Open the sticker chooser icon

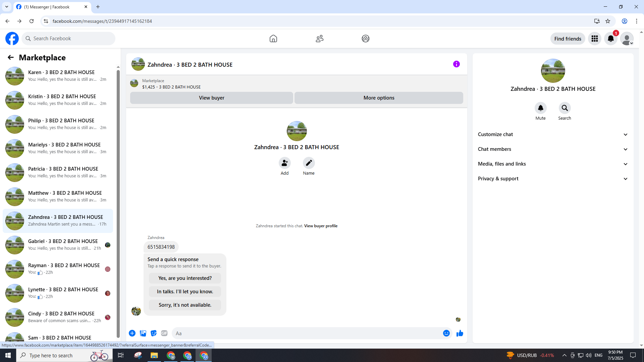[x=154, y=333]
